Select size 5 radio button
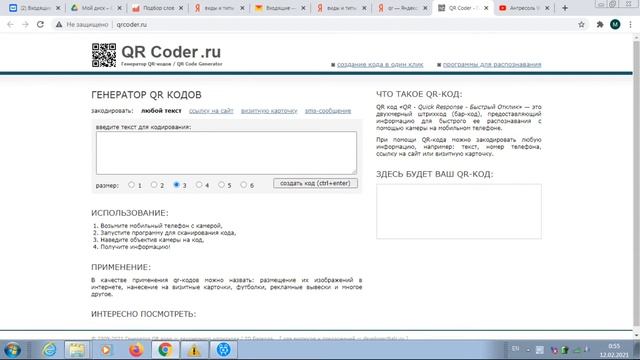Screen dimensions: 640x360 [x=221, y=184]
